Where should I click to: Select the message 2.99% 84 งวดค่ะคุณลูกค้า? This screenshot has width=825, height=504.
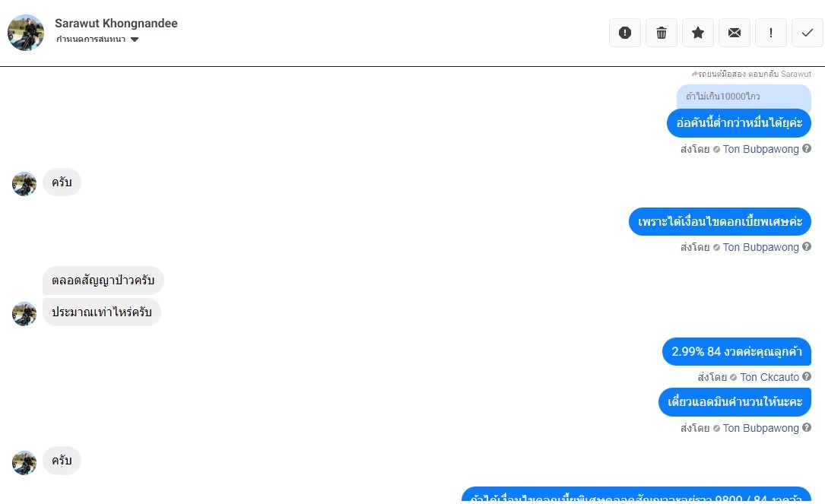pos(737,351)
